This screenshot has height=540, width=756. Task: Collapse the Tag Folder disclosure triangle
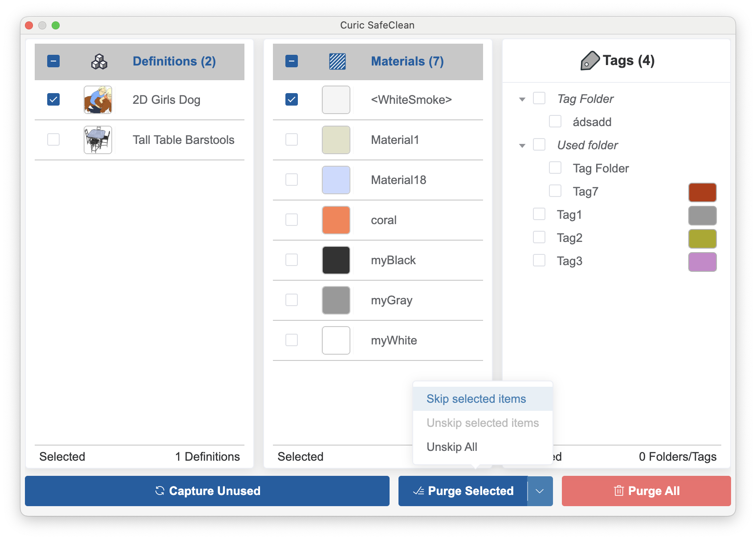coord(522,98)
